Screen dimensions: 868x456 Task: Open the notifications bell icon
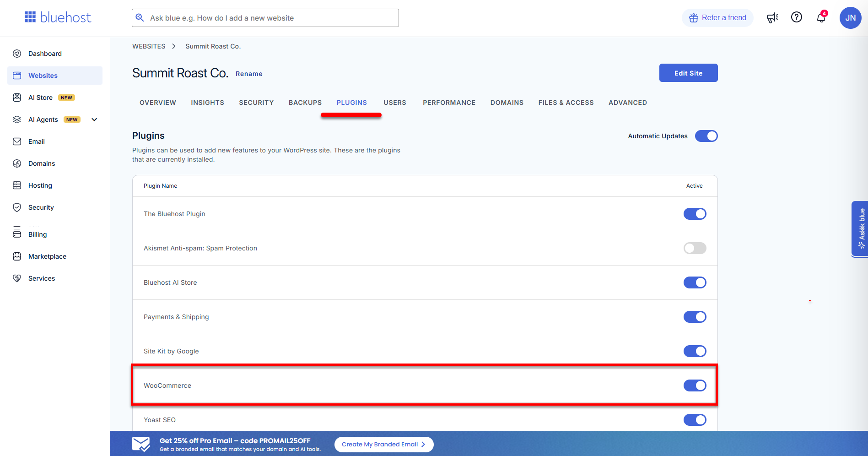(821, 17)
